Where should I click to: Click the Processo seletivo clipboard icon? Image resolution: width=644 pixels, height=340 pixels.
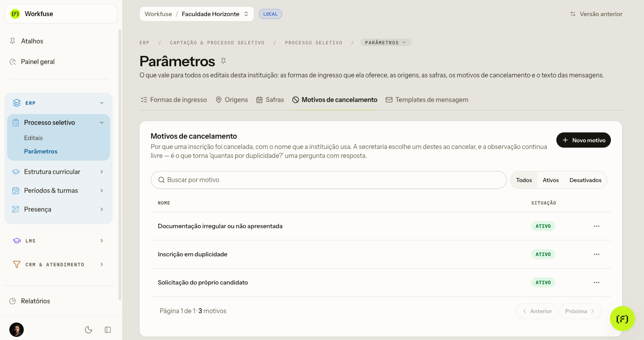click(x=16, y=123)
